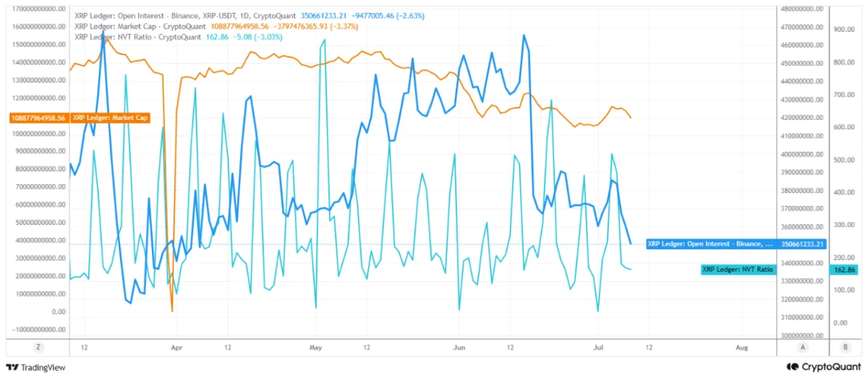This screenshot has height=378, width=868.
Task: Open the CryptoQuant logo link
Action: click(x=823, y=366)
